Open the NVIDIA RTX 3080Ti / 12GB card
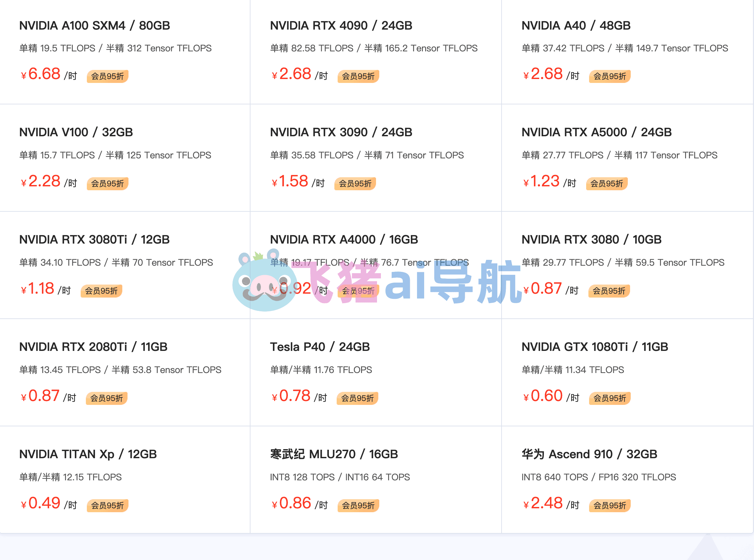Viewport: 754px width, 560px height. click(x=125, y=265)
